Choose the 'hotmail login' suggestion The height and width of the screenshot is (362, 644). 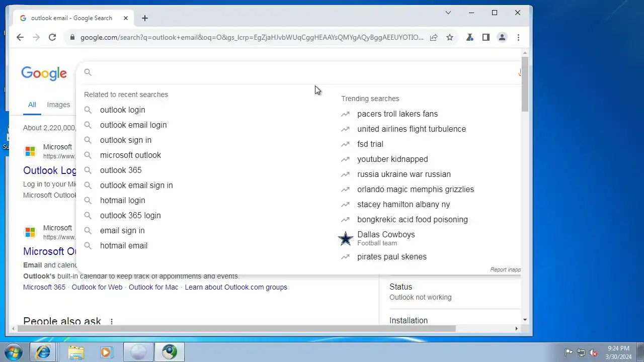[x=122, y=200]
